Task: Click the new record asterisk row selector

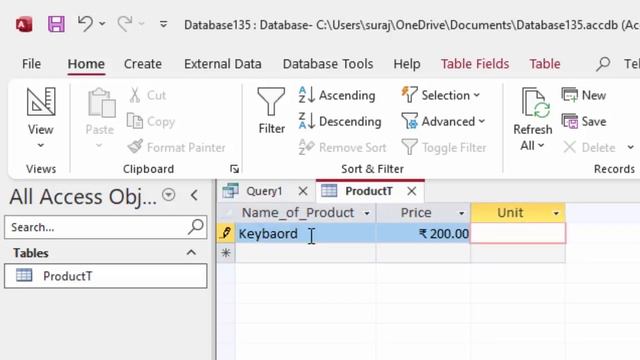Action: (226, 253)
